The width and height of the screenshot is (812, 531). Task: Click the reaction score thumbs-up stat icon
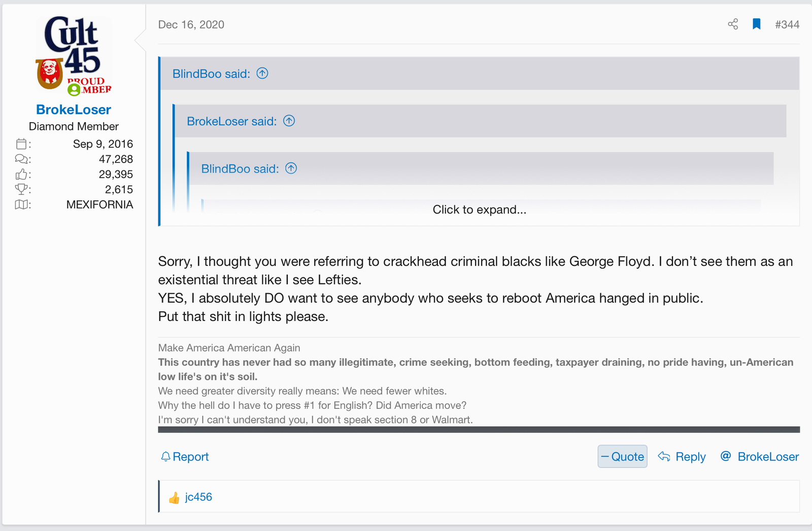pyautogui.click(x=21, y=174)
